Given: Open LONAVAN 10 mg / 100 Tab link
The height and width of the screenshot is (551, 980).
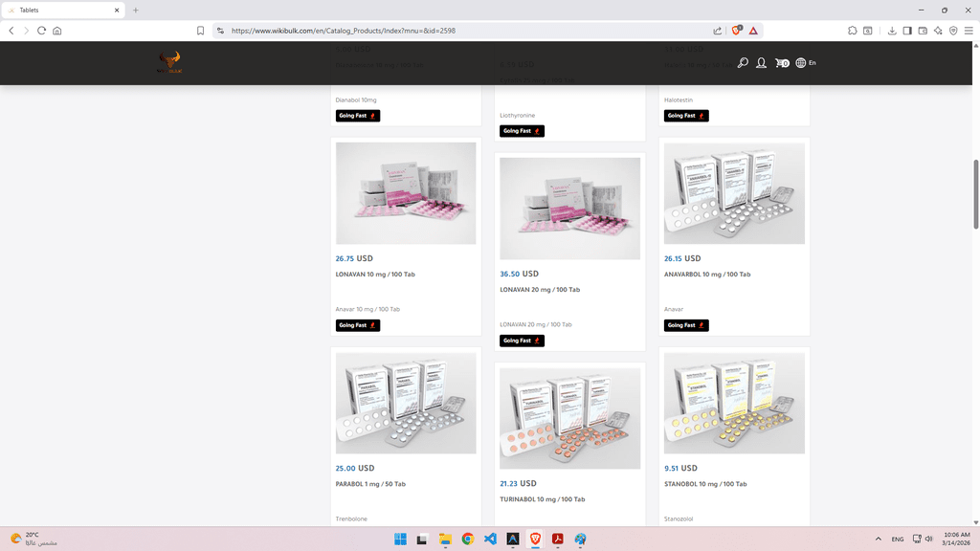Looking at the screenshot, I should (375, 275).
